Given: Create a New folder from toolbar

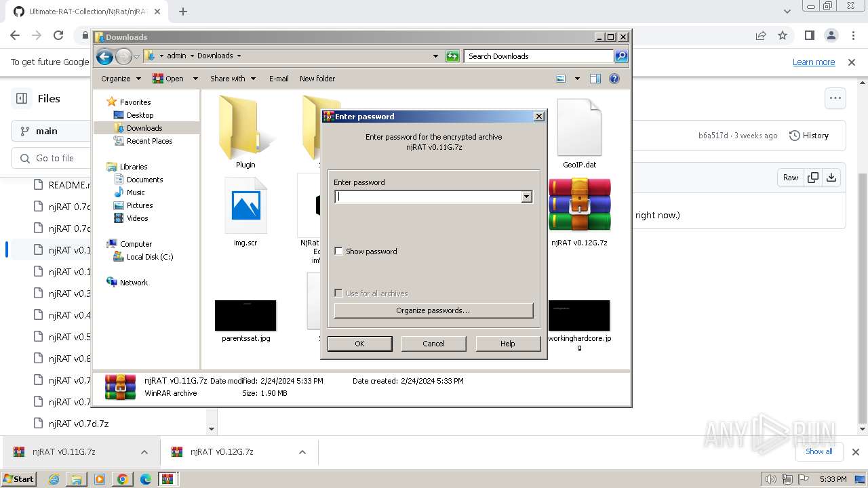Looking at the screenshot, I should pos(317,79).
